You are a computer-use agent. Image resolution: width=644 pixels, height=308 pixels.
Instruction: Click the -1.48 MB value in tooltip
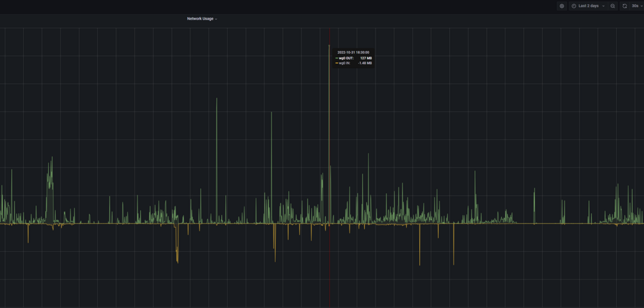[x=365, y=63]
